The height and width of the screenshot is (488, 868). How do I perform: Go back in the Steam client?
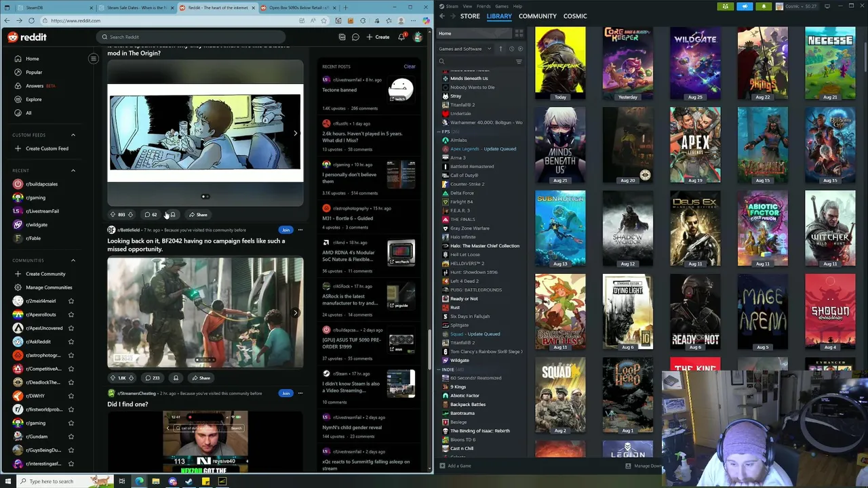442,16
